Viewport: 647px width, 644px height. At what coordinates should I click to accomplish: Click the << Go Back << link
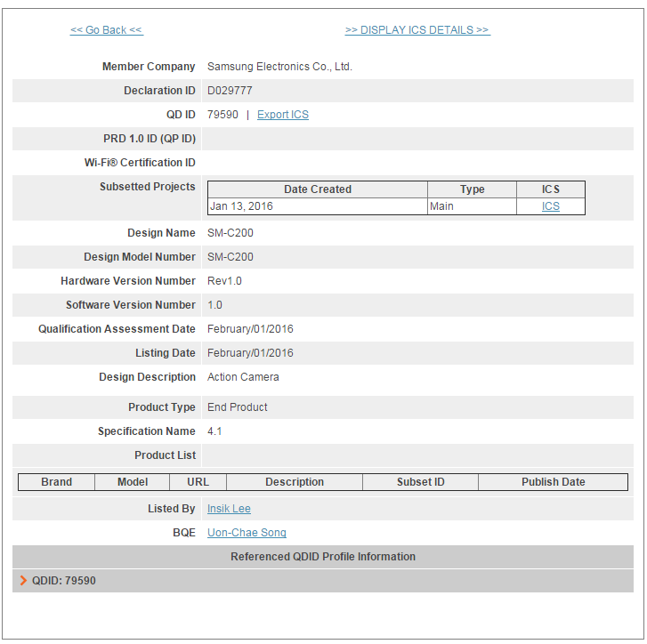coord(106,30)
